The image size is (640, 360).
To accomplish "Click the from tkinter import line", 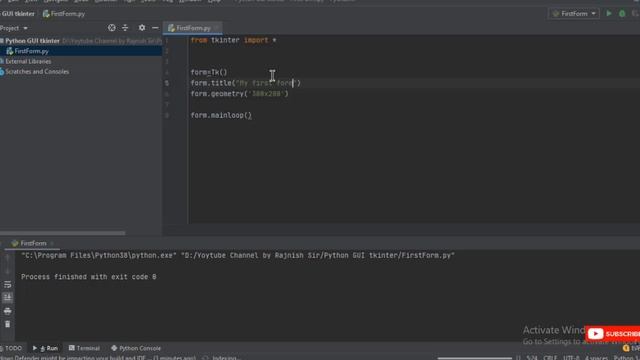I will coord(233,40).
